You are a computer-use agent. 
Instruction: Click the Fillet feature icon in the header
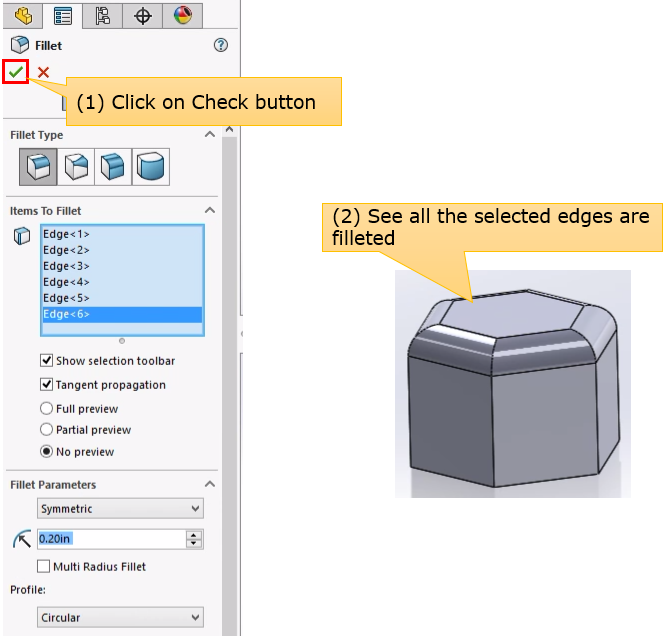20,45
